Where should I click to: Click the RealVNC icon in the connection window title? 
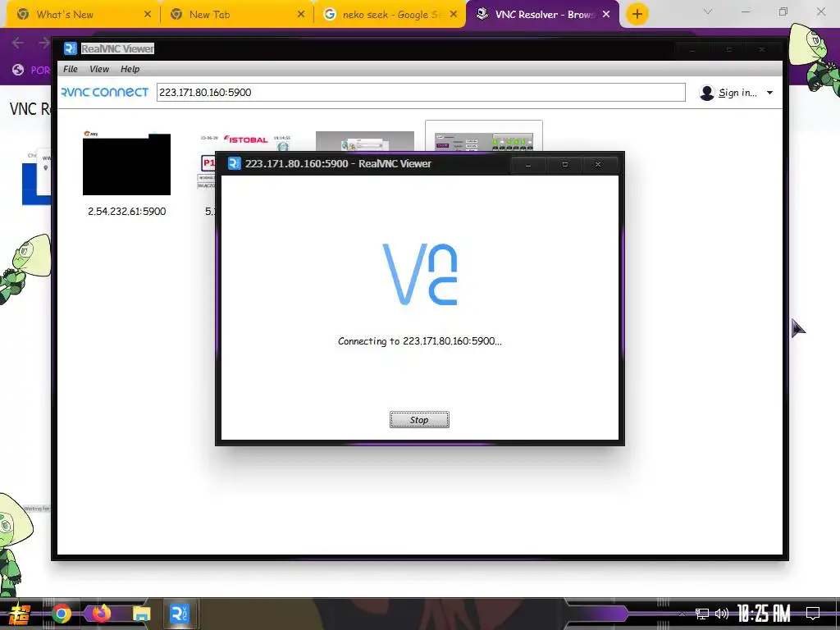pyautogui.click(x=234, y=163)
